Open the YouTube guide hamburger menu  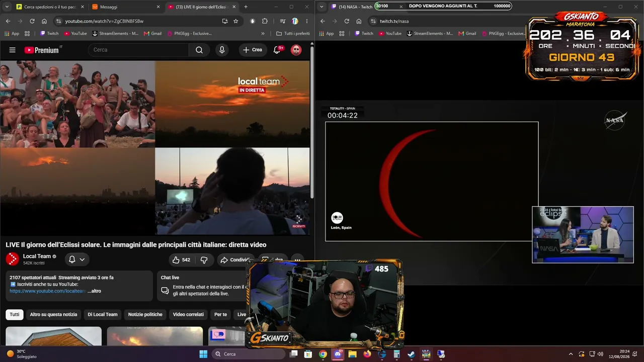click(13, 50)
